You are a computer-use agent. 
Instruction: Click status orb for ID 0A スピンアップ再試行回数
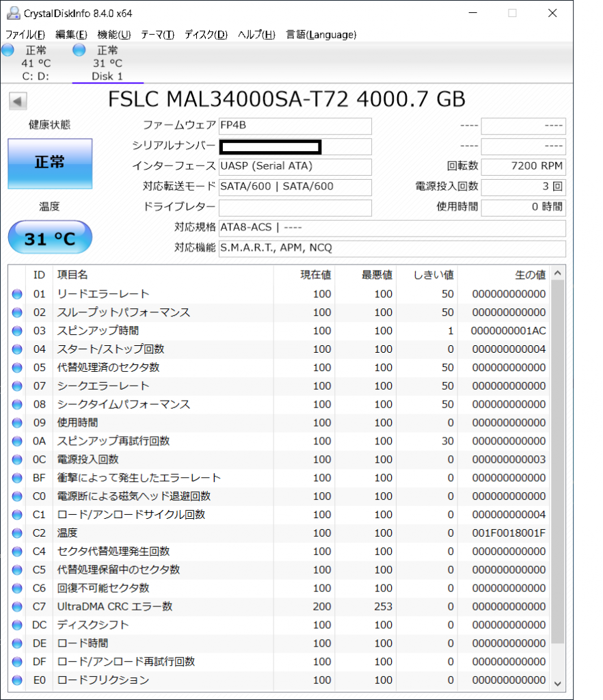pos(17,441)
